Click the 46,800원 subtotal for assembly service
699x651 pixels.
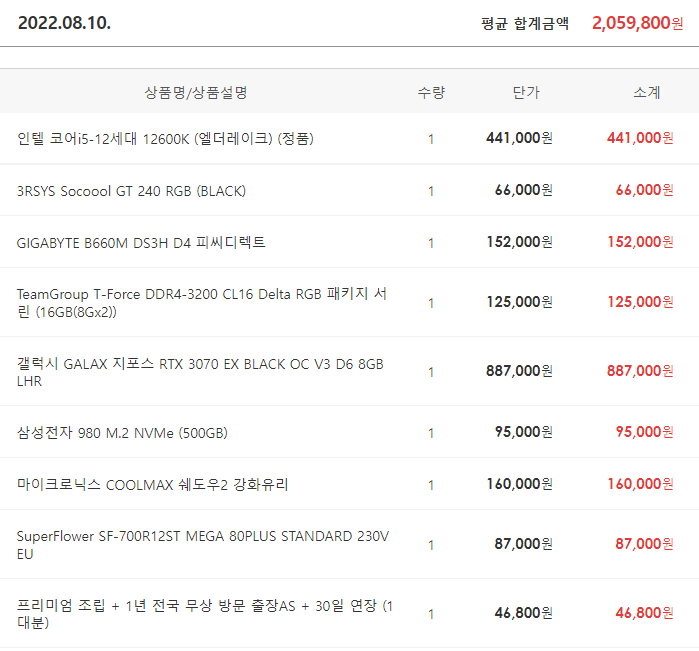(643, 613)
